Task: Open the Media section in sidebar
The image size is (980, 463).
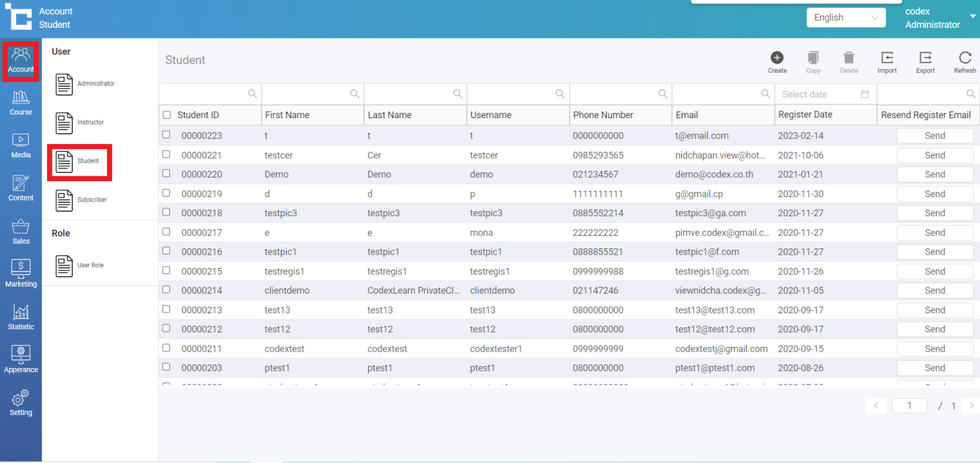Action: [21, 145]
